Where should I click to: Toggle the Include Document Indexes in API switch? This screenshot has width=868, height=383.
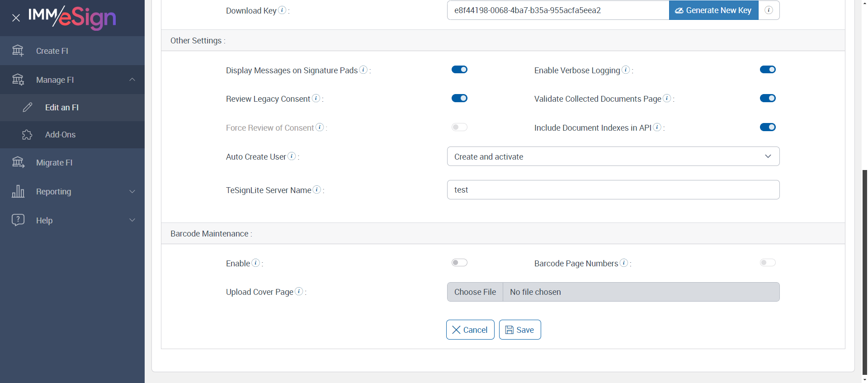pos(768,127)
